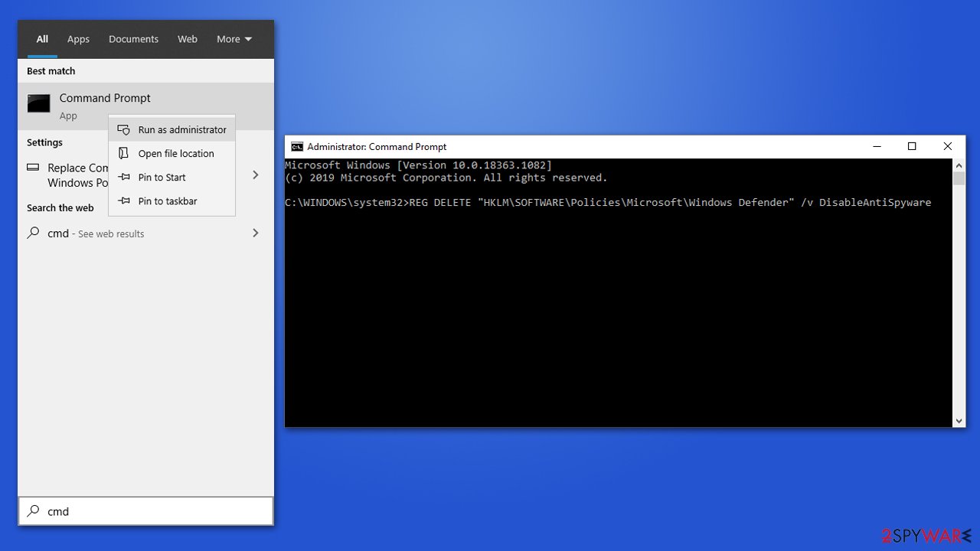980x551 pixels.
Task: Click the Pin to Start pin icon
Action: (123, 177)
